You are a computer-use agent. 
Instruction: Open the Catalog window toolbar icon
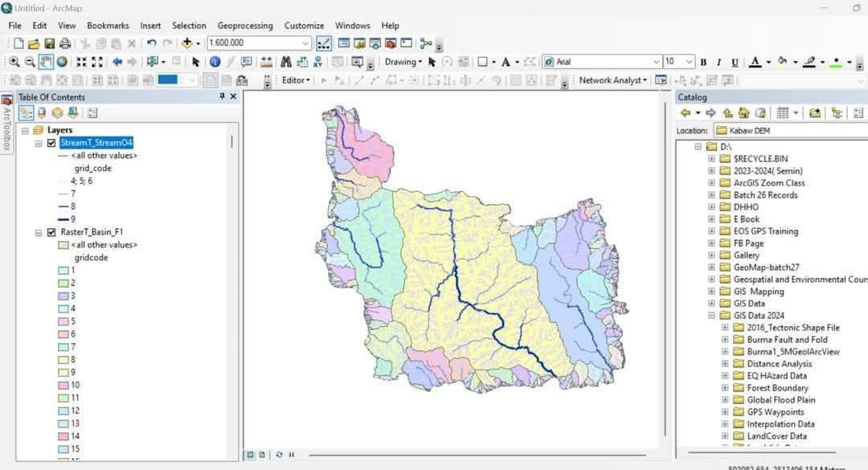pos(359,43)
